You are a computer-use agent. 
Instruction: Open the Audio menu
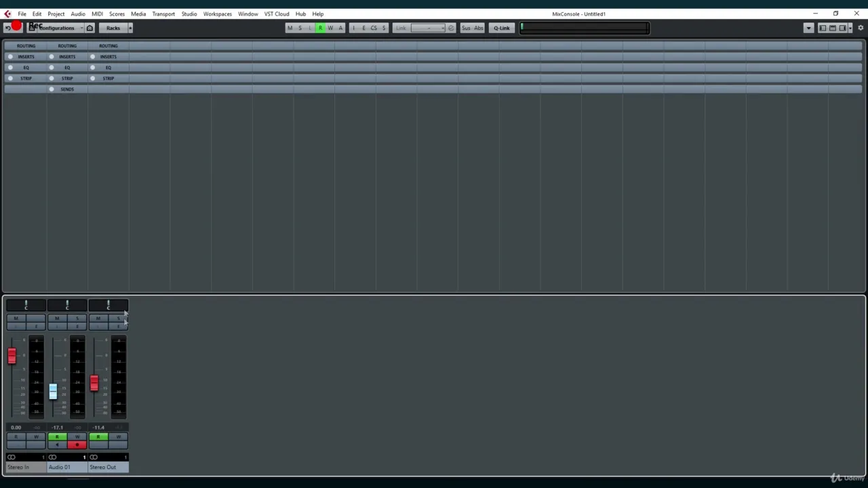click(78, 14)
